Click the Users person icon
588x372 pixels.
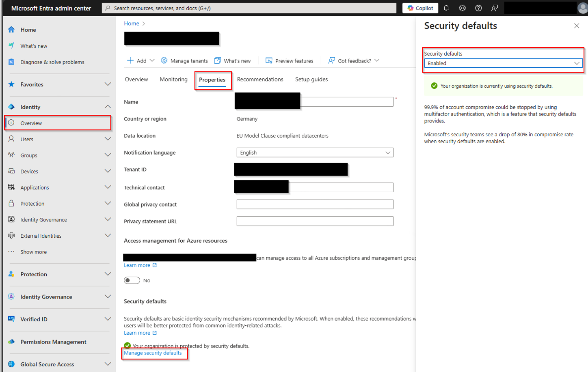11,139
